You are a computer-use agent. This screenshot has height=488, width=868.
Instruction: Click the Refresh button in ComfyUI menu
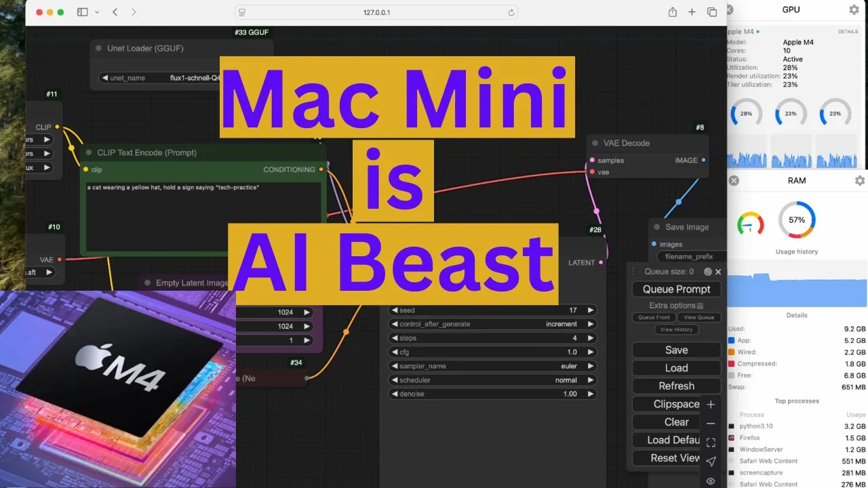tap(677, 386)
